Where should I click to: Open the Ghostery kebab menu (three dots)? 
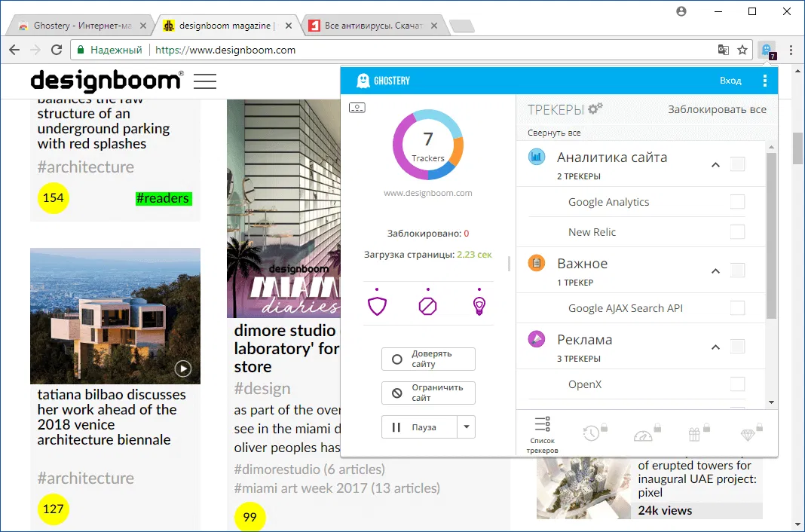point(766,81)
